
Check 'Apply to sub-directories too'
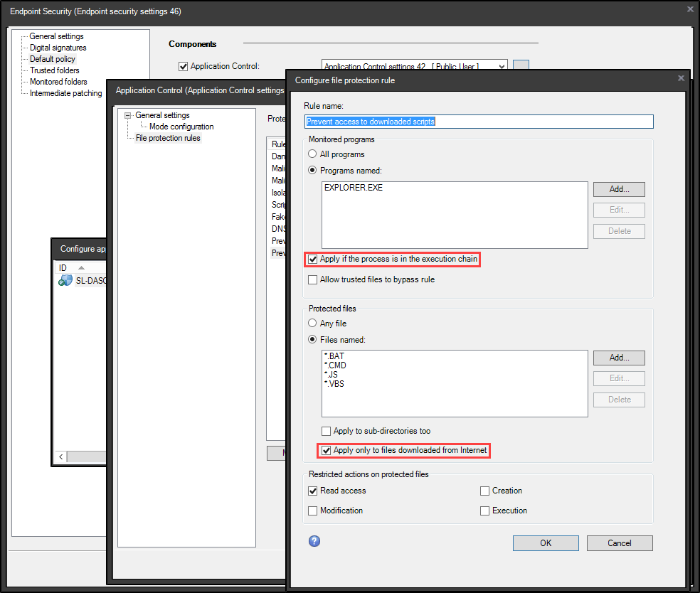(327, 431)
